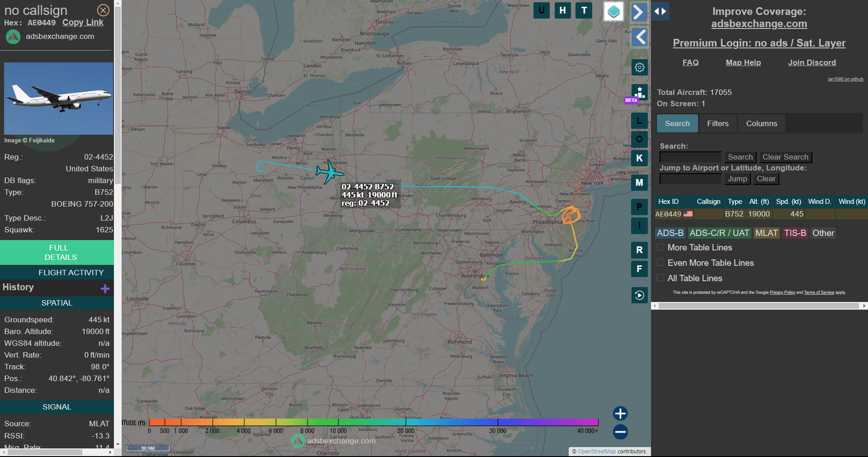
Task: Toggle the O map button
Action: click(x=639, y=139)
